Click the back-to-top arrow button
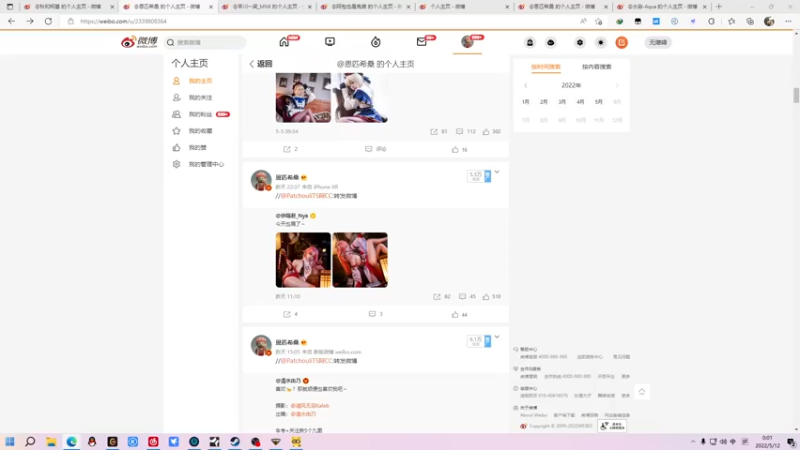 (x=642, y=391)
